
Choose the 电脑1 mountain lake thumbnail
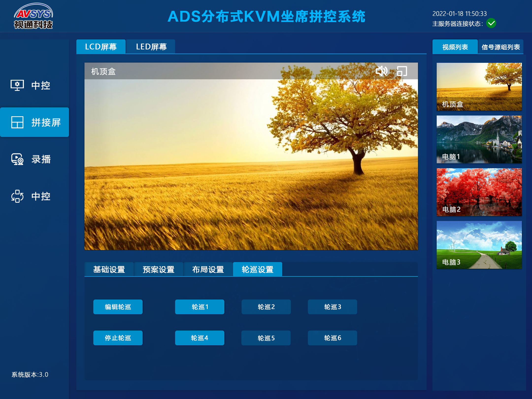(x=479, y=139)
